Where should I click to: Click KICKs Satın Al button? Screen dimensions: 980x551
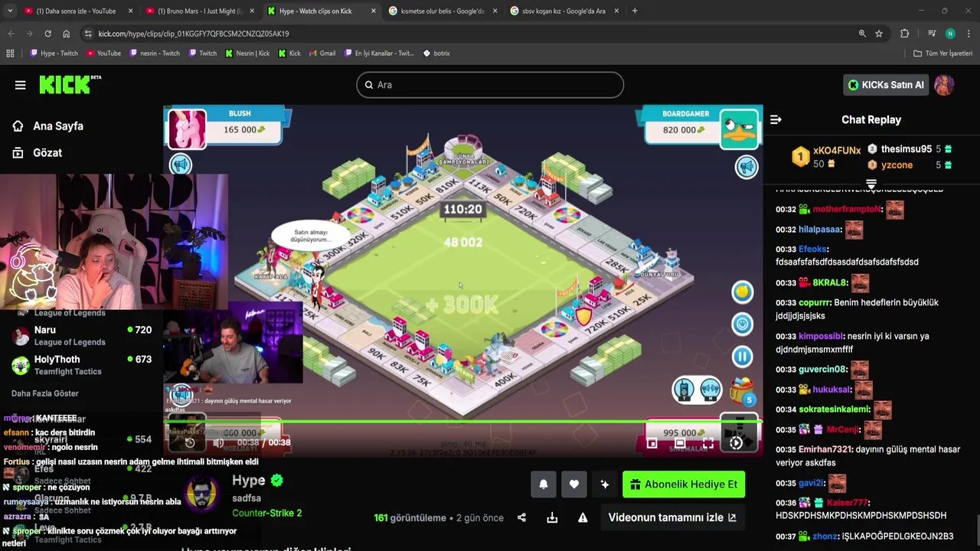[x=886, y=85]
